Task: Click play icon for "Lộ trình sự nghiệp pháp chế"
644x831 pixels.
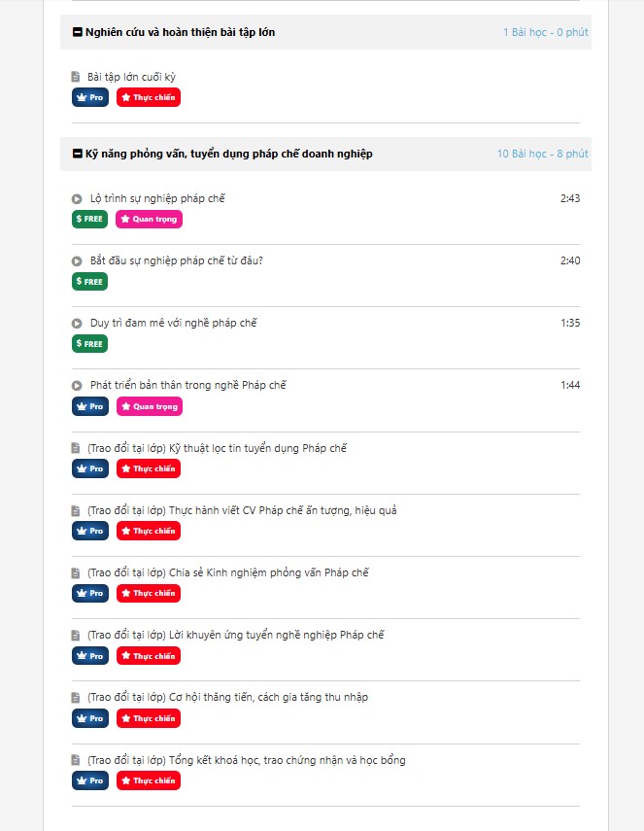Action: [77, 199]
